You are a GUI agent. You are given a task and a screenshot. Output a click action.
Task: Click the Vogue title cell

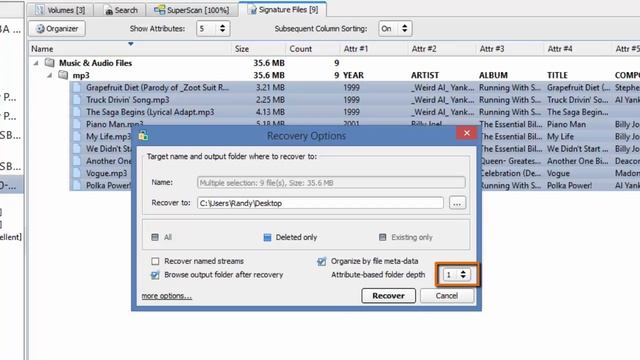click(x=558, y=173)
